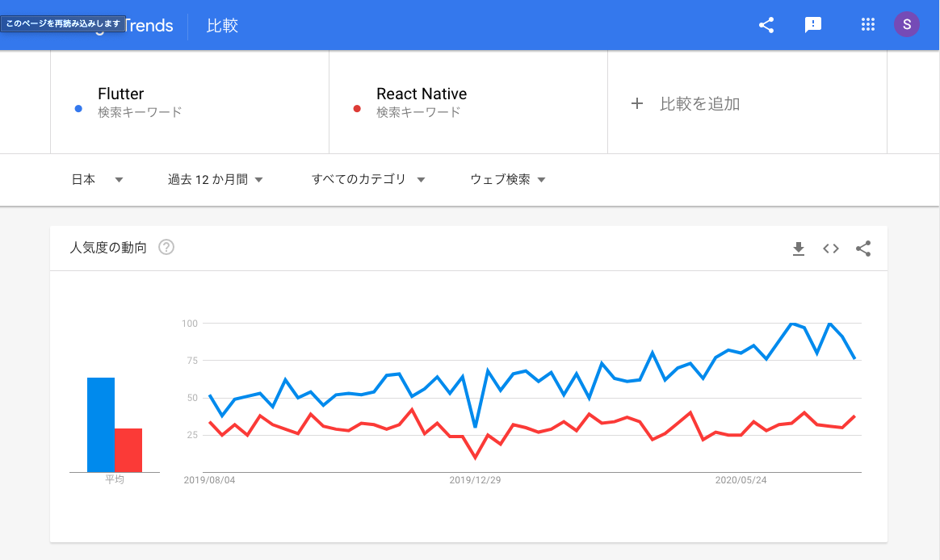Image resolution: width=940 pixels, height=560 pixels.
Task: Select the React Native search term card
Action: (468, 102)
